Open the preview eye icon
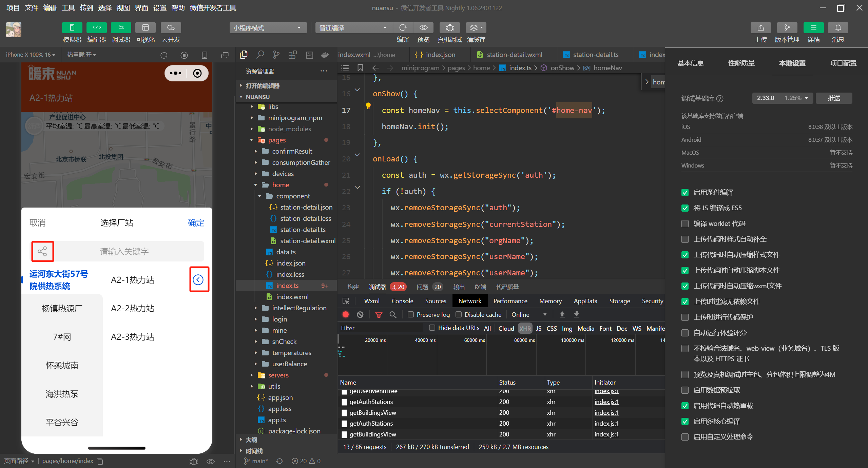This screenshot has width=868, height=468. click(423, 27)
